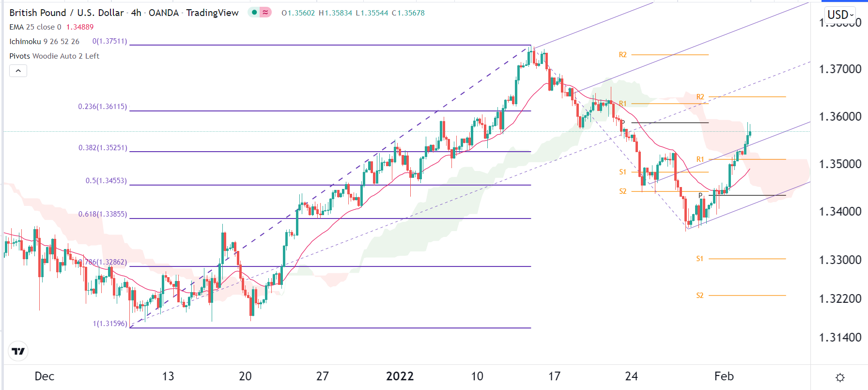
Task: Click the TradingView logo icon
Action: [18, 351]
